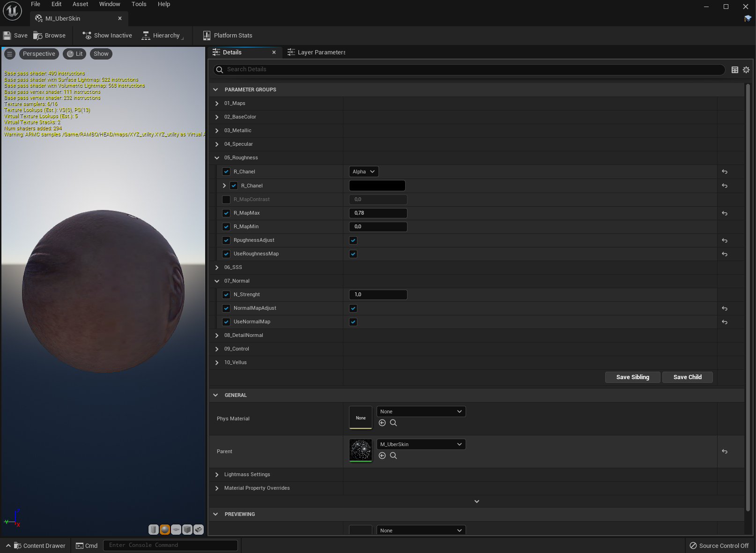Click the black R_Chanel color swatch

(x=377, y=186)
